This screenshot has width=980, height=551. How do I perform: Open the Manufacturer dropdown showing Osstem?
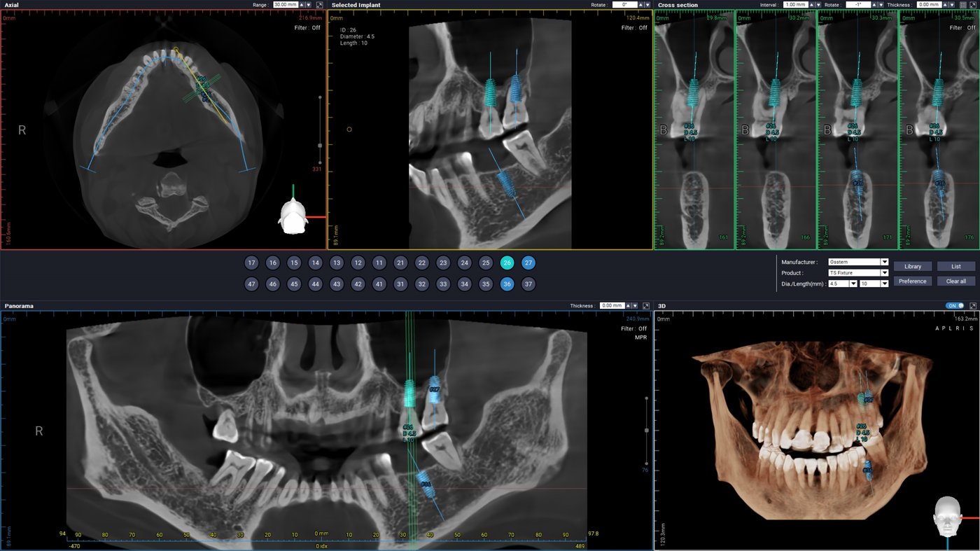click(857, 262)
